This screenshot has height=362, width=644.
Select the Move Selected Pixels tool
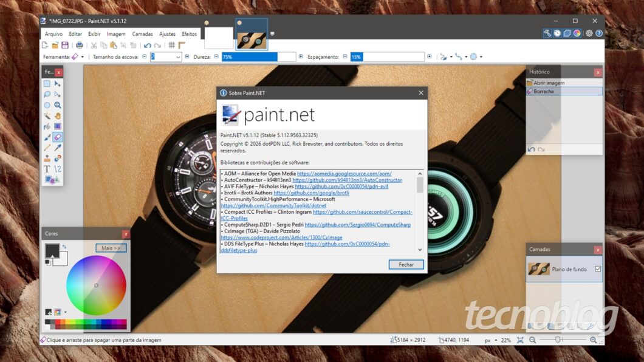(x=58, y=84)
